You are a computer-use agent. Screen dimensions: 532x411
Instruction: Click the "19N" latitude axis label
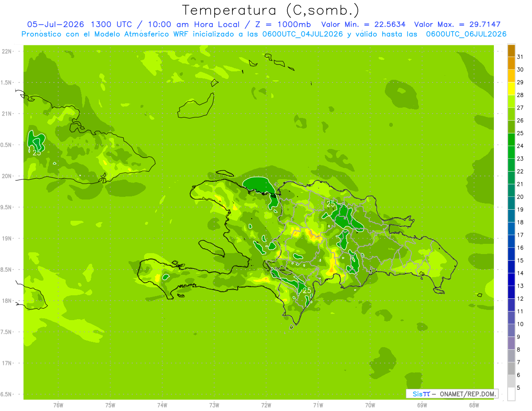point(7,239)
